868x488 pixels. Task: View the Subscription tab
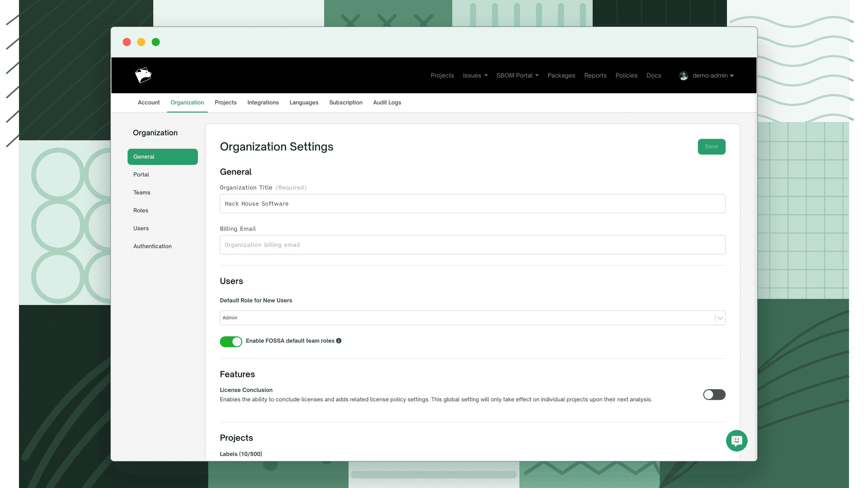click(346, 103)
